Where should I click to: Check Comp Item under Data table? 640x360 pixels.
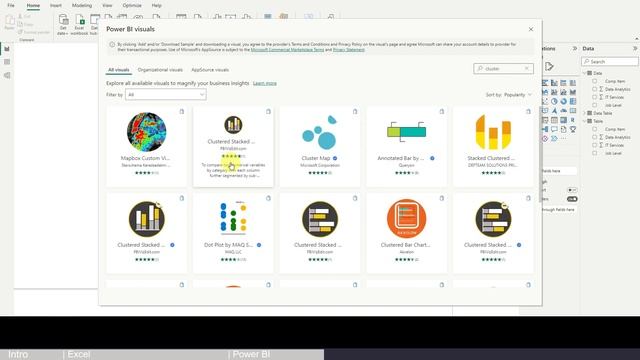pos(595,81)
